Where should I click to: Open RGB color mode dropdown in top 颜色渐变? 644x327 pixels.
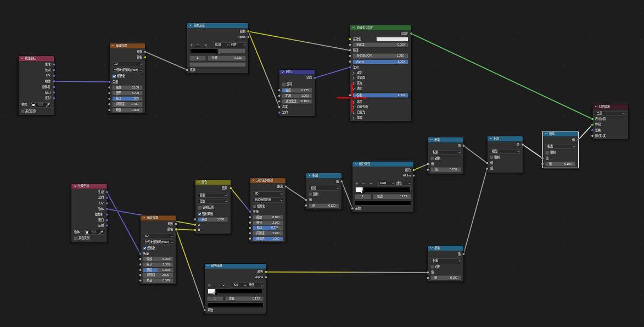pyautogui.click(x=221, y=45)
